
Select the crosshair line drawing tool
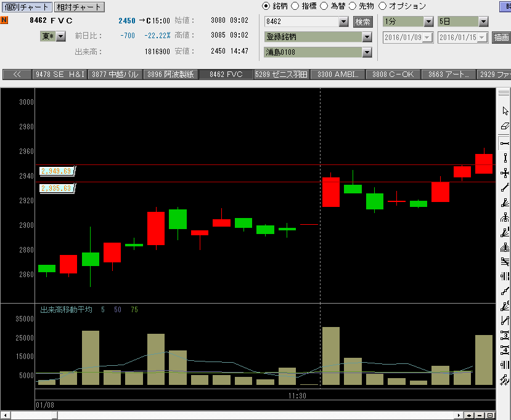pos(505,173)
